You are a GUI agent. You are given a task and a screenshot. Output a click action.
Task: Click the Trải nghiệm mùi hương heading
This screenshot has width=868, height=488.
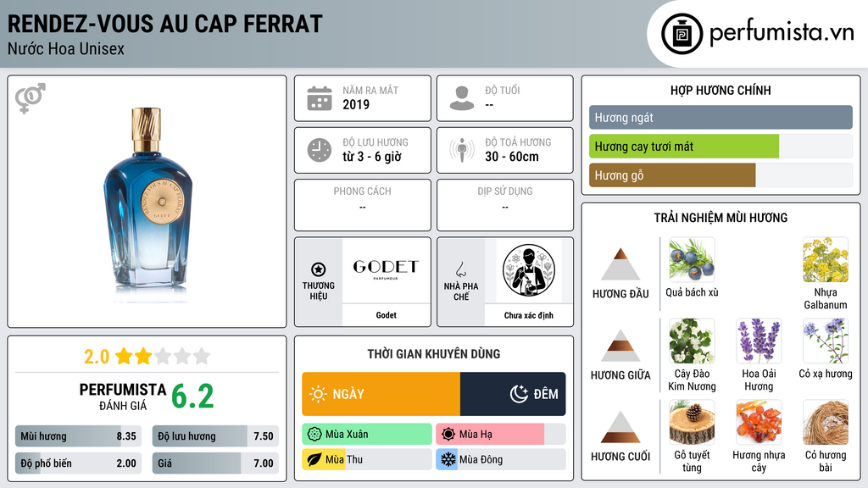721,218
